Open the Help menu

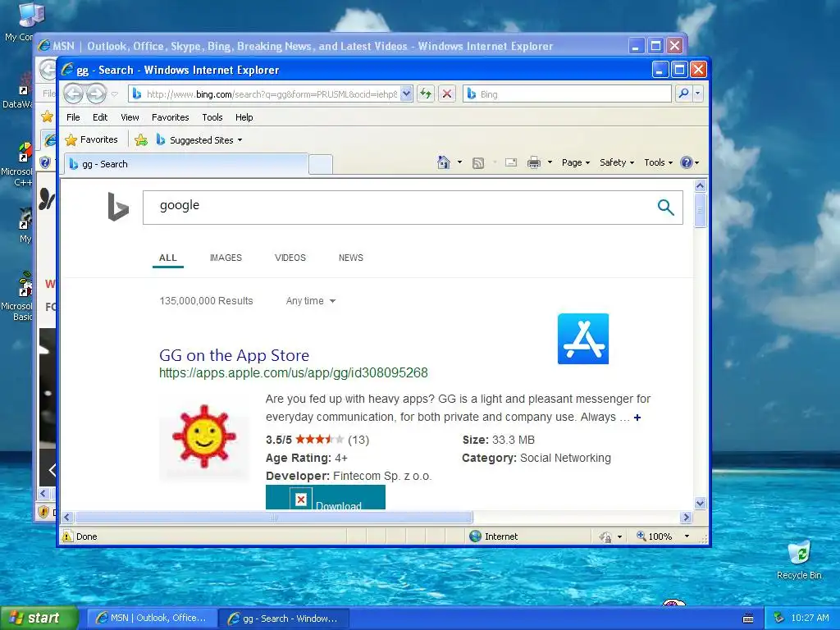[x=244, y=117]
